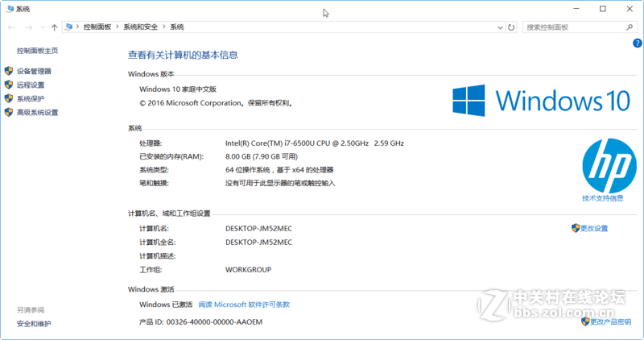Click the computer icon in the address bar
The width and height of the screenshot is (644, 340).
69,27
